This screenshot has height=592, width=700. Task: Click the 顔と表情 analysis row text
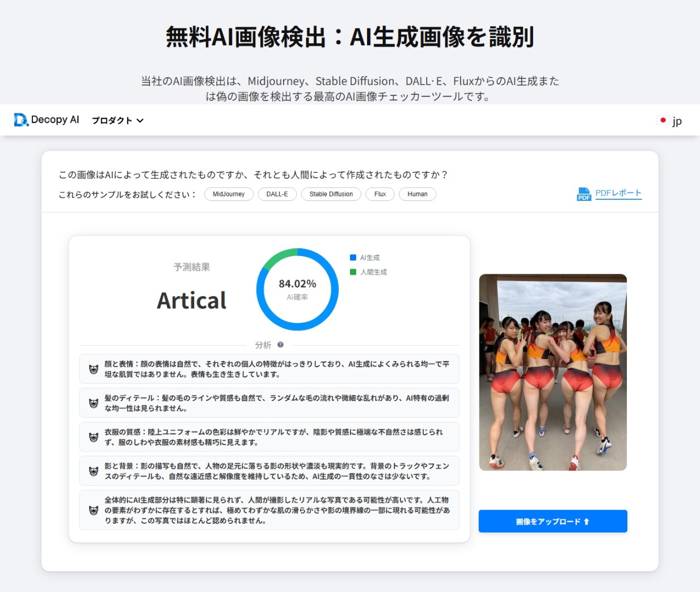[x=277, y=369]
